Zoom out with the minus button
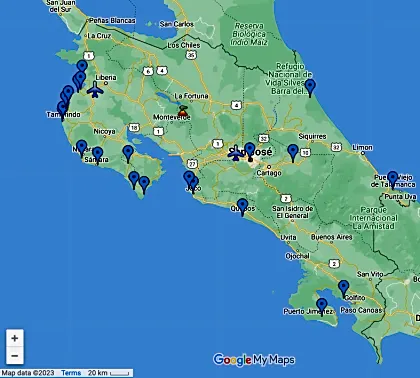Viewport: 420px width, 378px height. (x=15, y=356)
